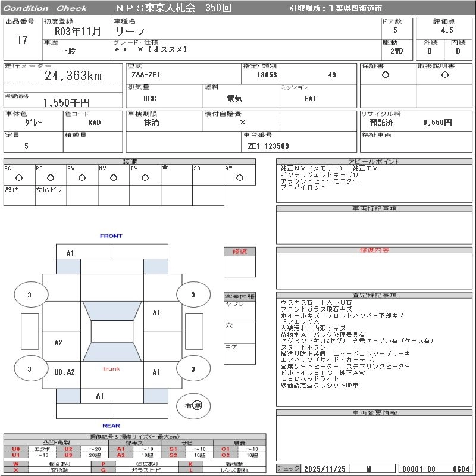Click pickup location 千葉県四街道市

(x=355, y=8)
